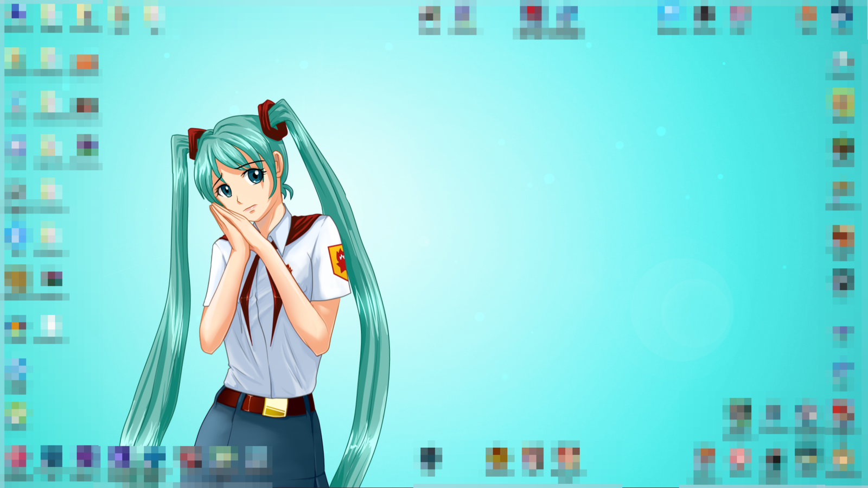Open the bright orange blurred desktop icon
868x488 pixels.
[84, 62]
